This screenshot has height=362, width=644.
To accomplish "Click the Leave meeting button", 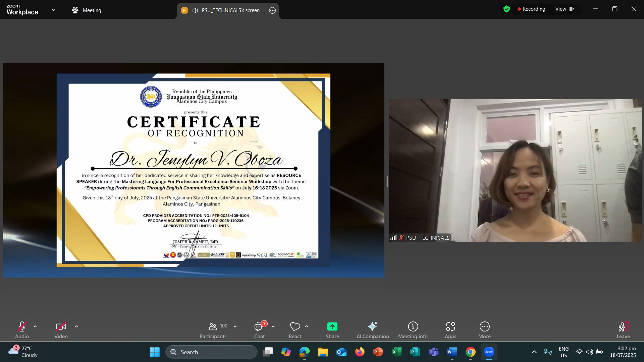I will pyautogui.click(x=623, y=330).
